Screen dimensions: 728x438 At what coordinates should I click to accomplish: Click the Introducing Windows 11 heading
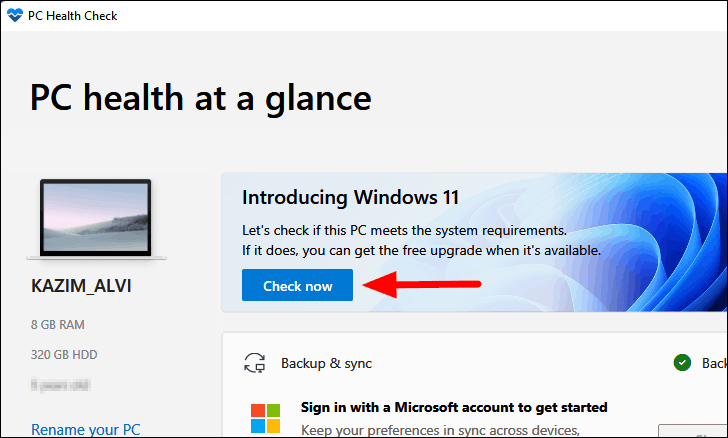pyautogui.click(x=351, y=197)
